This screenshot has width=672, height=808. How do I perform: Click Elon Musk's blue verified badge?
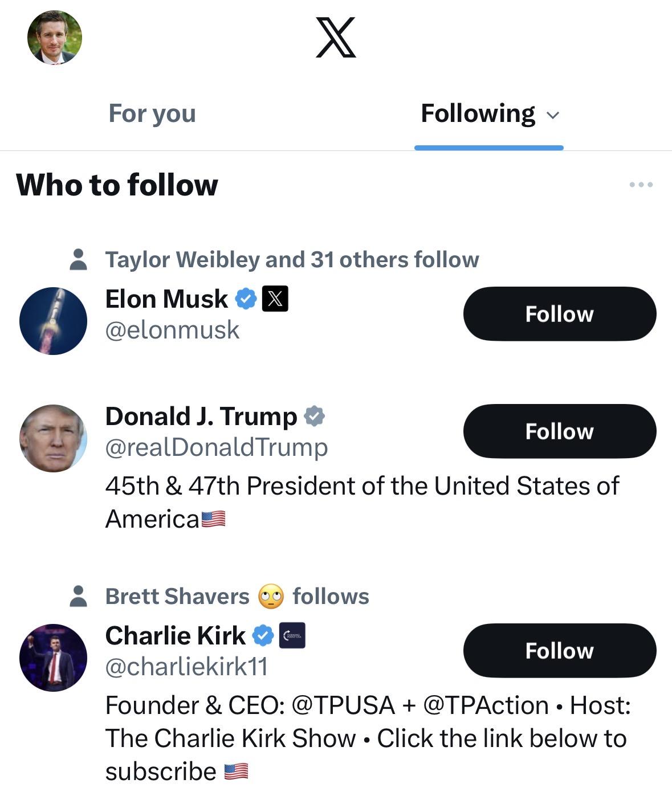click(x=246, y=299)
